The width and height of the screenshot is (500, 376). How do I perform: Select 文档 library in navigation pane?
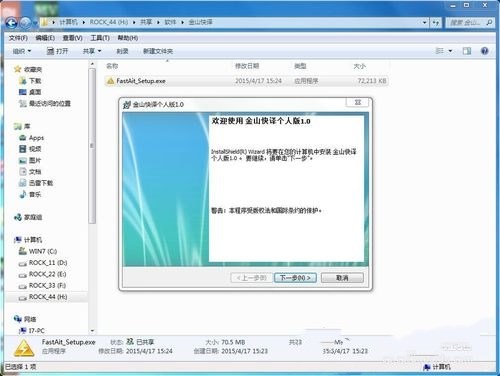[35, 172]
